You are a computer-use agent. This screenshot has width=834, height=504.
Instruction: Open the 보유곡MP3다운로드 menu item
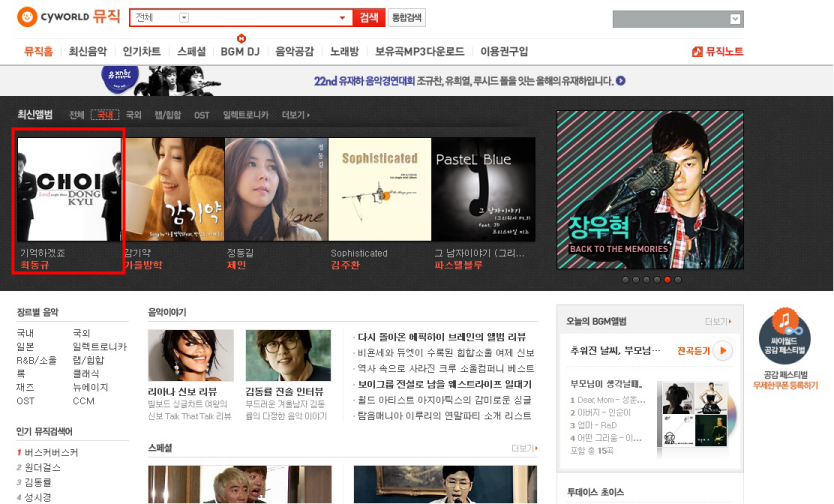[420, 52]
